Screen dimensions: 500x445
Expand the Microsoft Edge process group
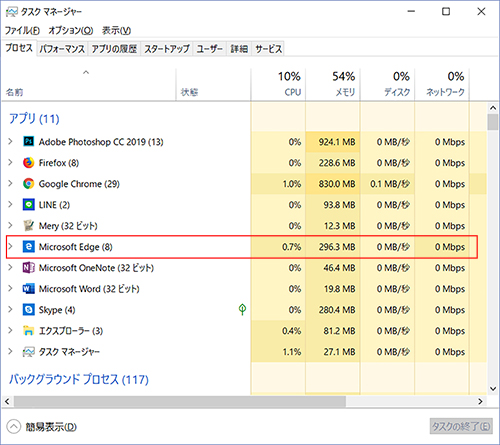10,247
